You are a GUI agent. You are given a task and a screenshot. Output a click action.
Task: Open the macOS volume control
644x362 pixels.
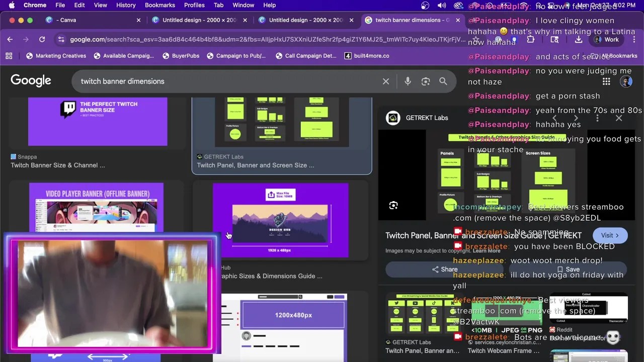[x=442, y=6]
